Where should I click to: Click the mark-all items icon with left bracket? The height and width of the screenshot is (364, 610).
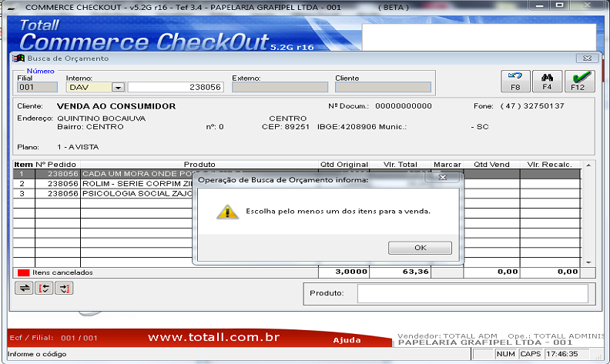coord(44,288)
